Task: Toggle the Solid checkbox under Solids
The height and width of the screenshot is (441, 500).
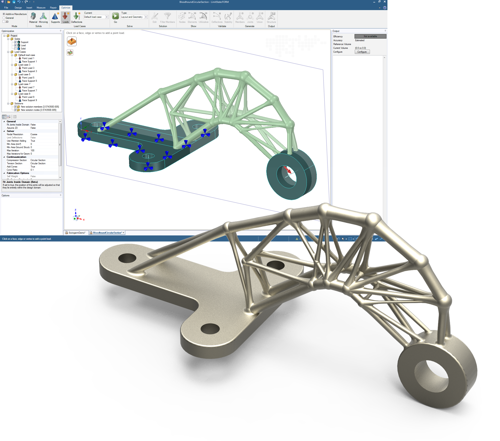Action: coord(15,49)
